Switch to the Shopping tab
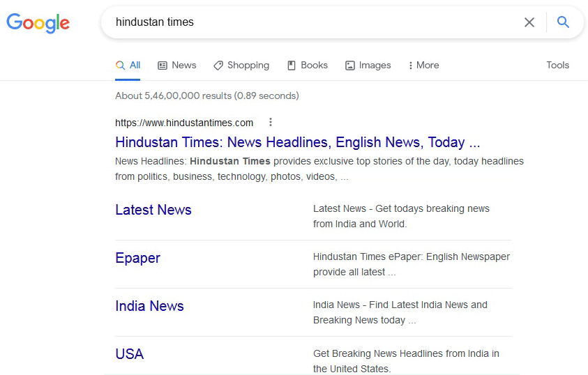Image resolution: width=588 pixels, height=375 pixels. click(x=241, y=65)
